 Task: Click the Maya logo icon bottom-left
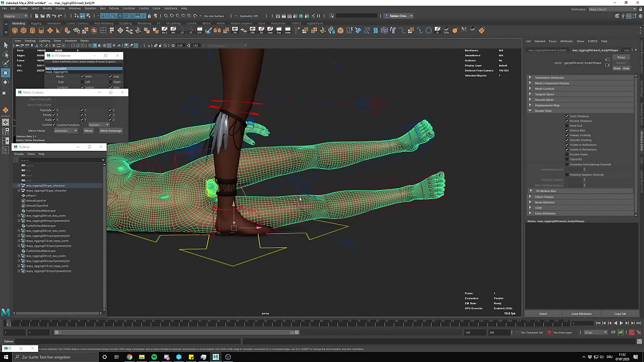[6, 312]
